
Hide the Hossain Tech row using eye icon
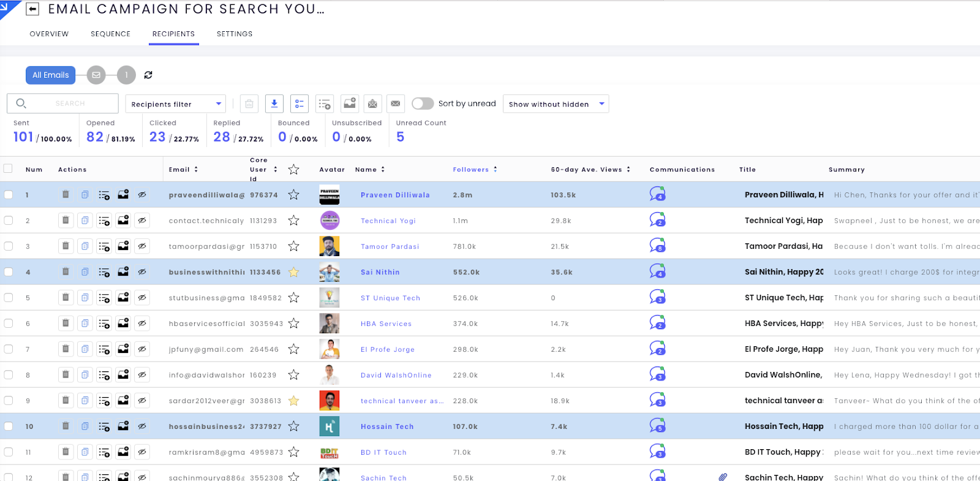pyautogui.click(x=142, y=426)
